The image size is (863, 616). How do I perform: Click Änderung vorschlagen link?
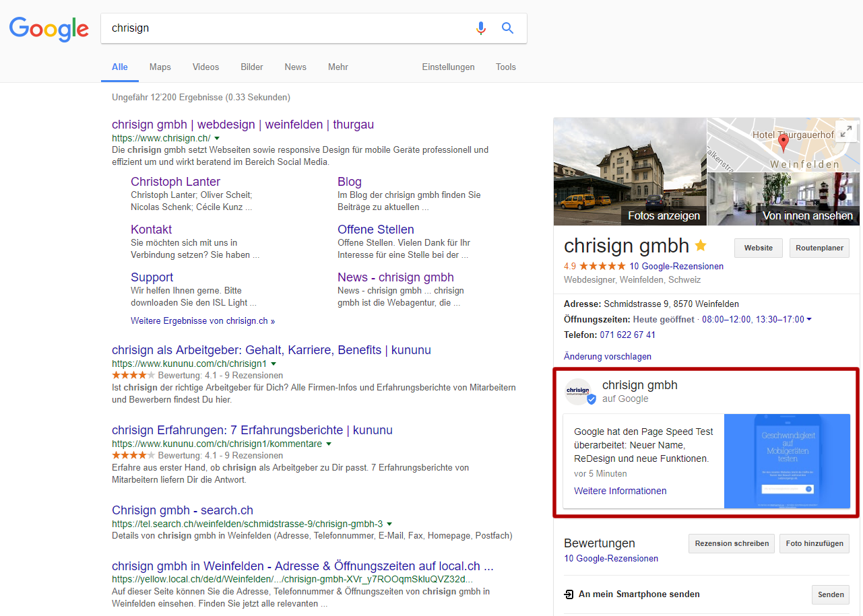pyautogui.click(x=608, y=357)
